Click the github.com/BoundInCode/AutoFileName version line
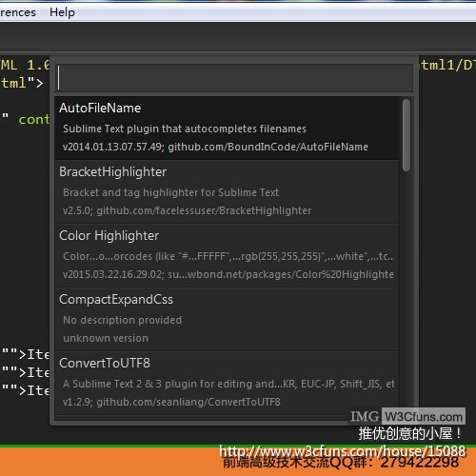 (215, 147)
